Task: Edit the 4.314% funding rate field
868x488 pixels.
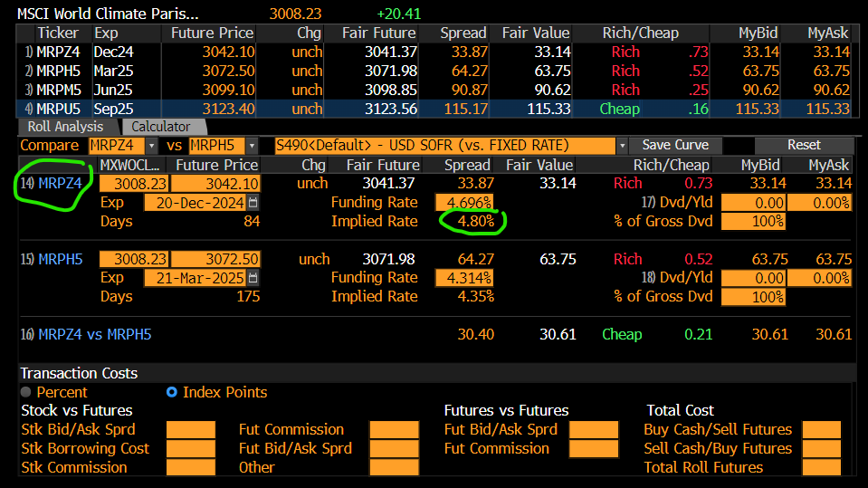Action: click(464, 278)
